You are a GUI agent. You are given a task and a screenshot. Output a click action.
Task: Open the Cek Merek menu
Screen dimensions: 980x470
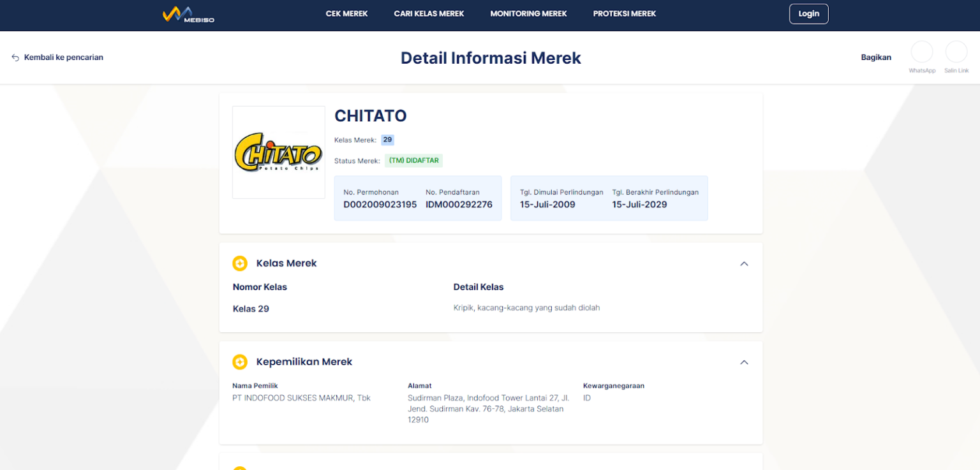click(346, 14)
